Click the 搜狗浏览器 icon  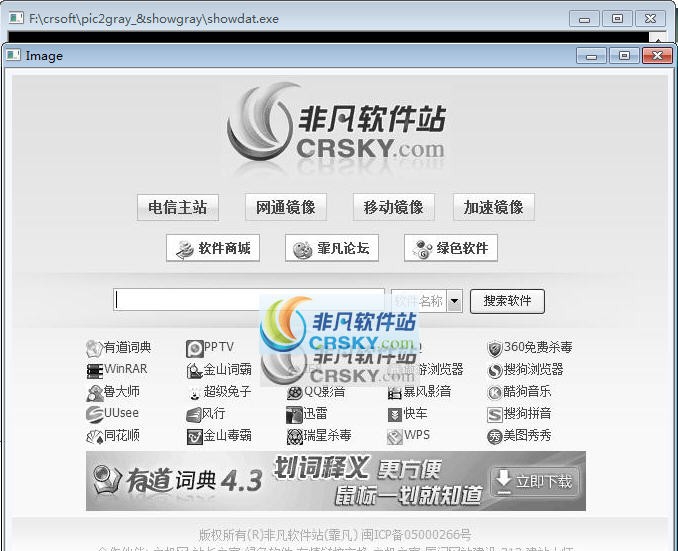point(495,371)
